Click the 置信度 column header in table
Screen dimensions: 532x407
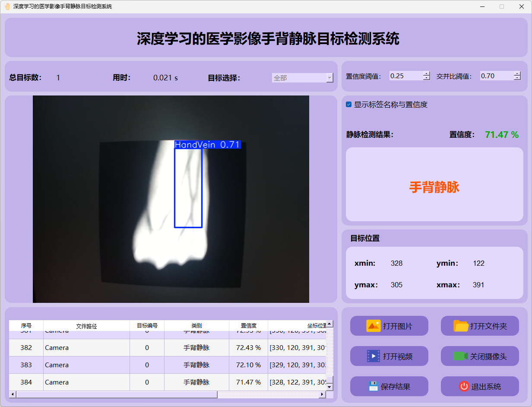(248, 326)
